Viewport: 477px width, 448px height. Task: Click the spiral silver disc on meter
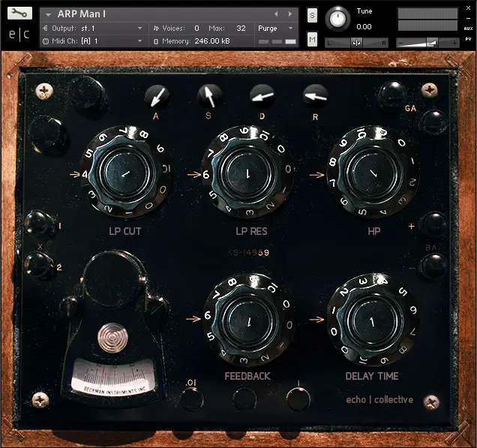[112, 338]
